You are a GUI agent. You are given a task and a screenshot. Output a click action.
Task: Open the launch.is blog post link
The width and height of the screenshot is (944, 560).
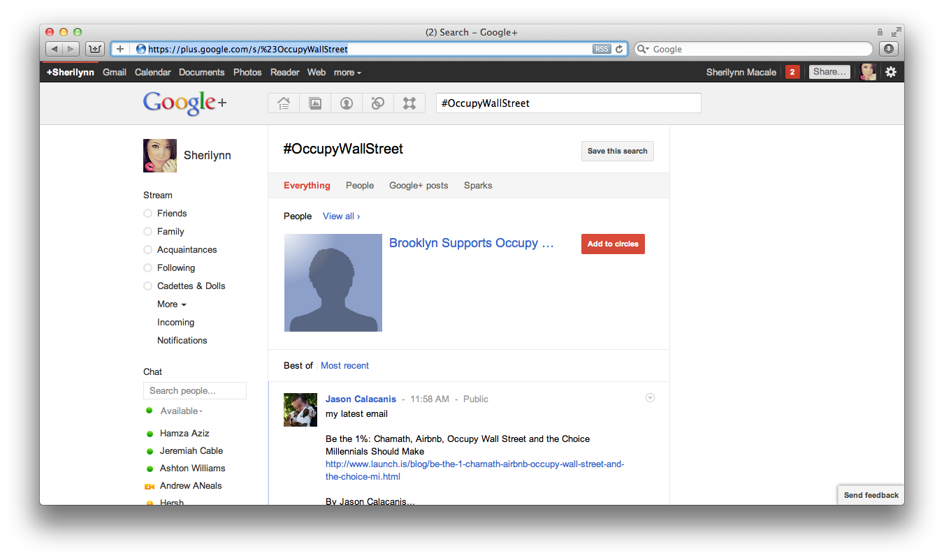point(475,471)
